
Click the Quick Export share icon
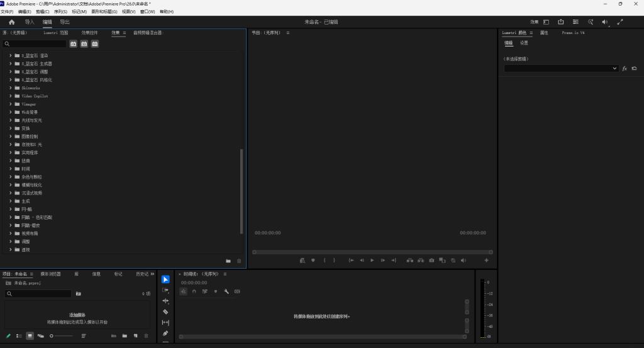(560, 22)
